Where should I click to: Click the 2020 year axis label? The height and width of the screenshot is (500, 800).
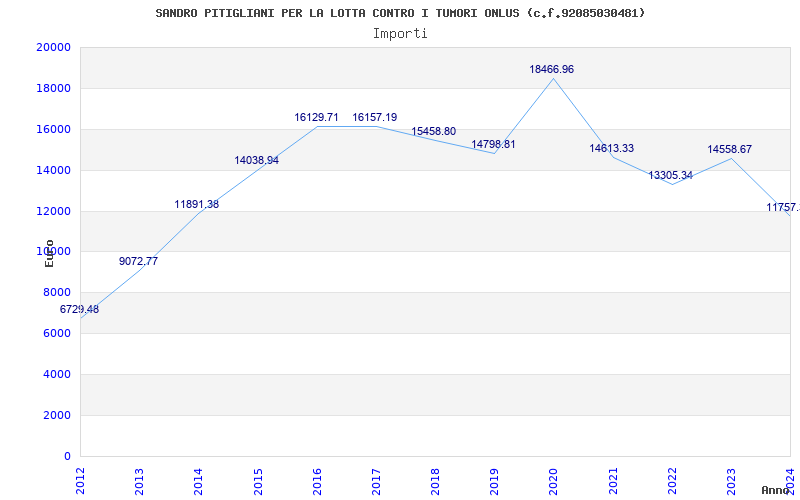[553, 480]
